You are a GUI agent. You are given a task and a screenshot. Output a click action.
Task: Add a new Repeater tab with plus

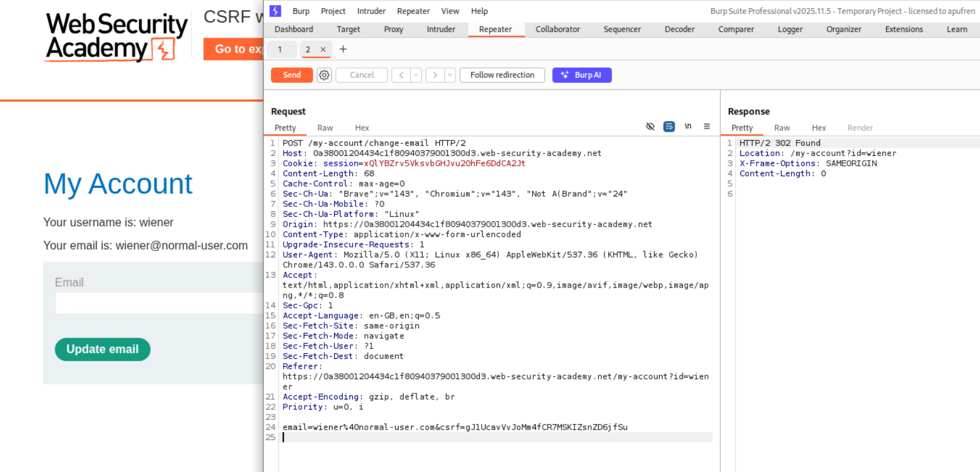pyautogui.click(x=343, y=49)
